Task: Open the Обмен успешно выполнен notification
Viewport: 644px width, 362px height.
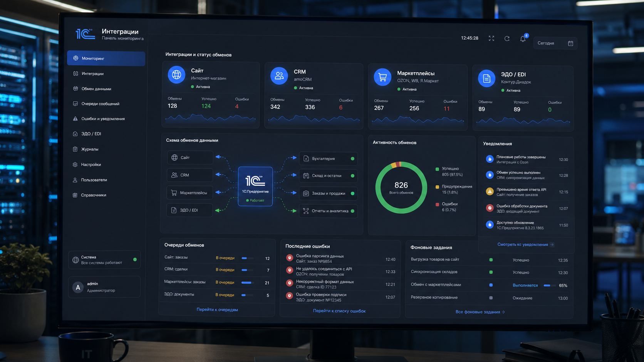Action: click(x=527, y=175)
